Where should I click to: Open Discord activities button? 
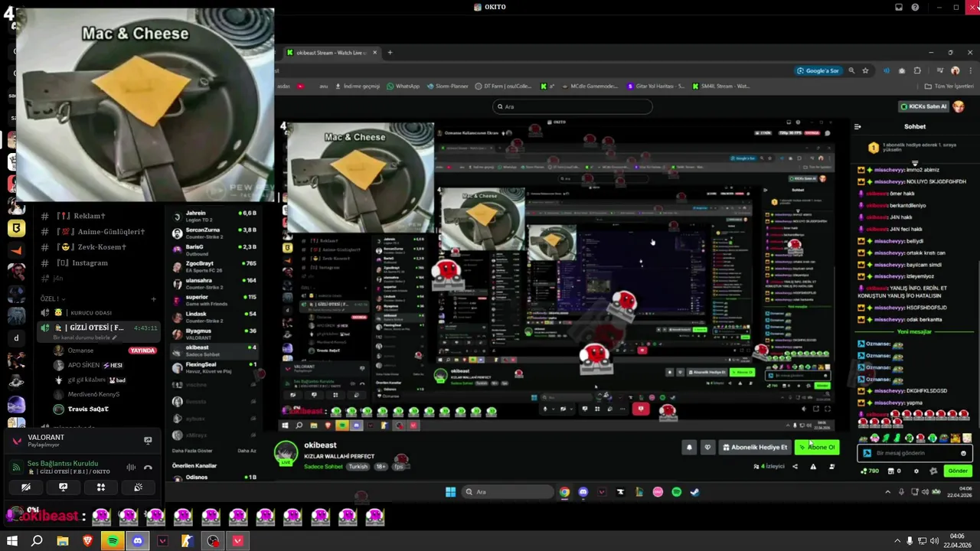[x=100, y=487]
